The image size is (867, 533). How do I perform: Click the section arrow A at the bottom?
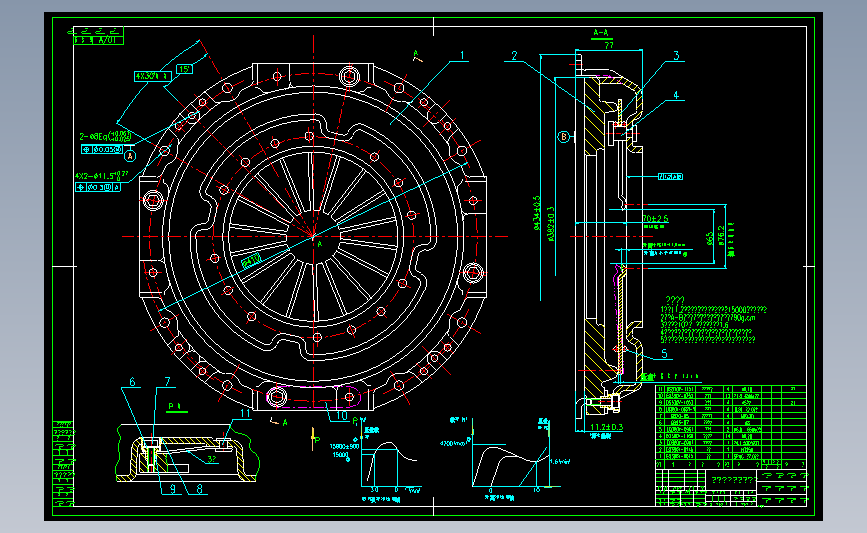(279, 422)
